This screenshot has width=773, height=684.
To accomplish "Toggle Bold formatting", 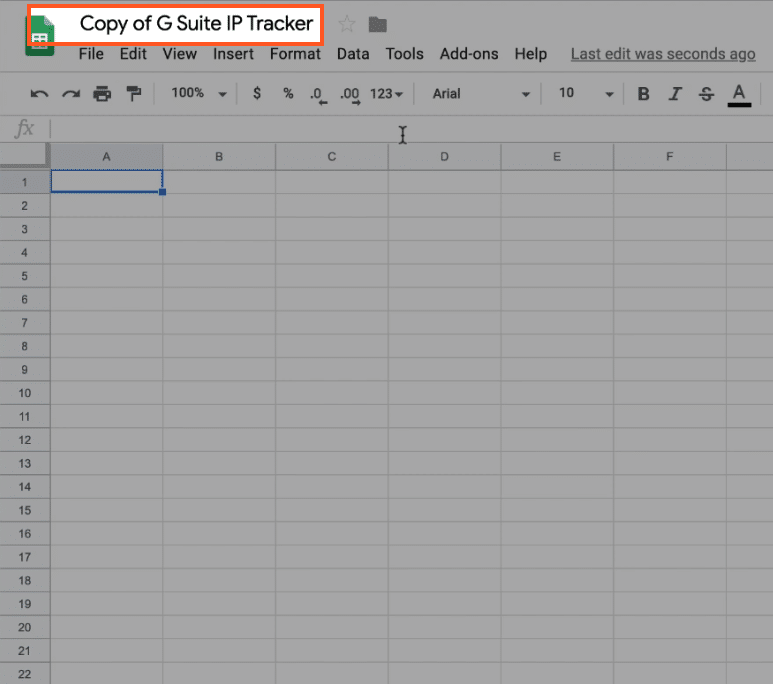I will click(643, 94).
